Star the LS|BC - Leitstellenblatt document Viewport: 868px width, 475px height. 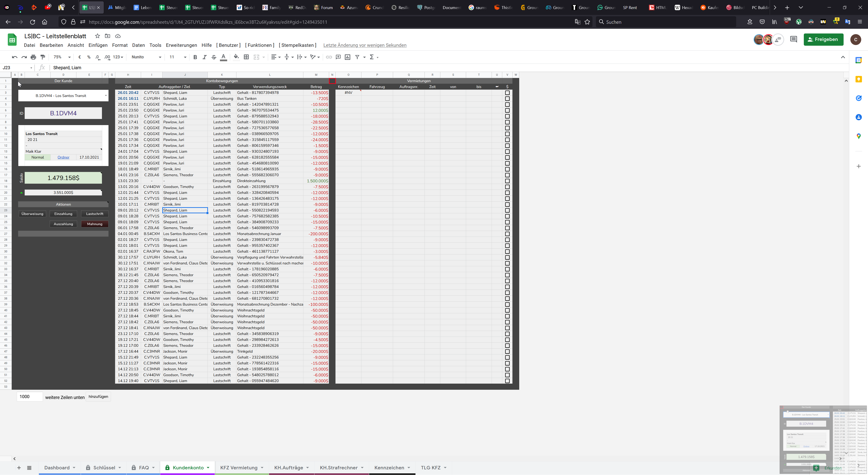[x=97, y=36]
